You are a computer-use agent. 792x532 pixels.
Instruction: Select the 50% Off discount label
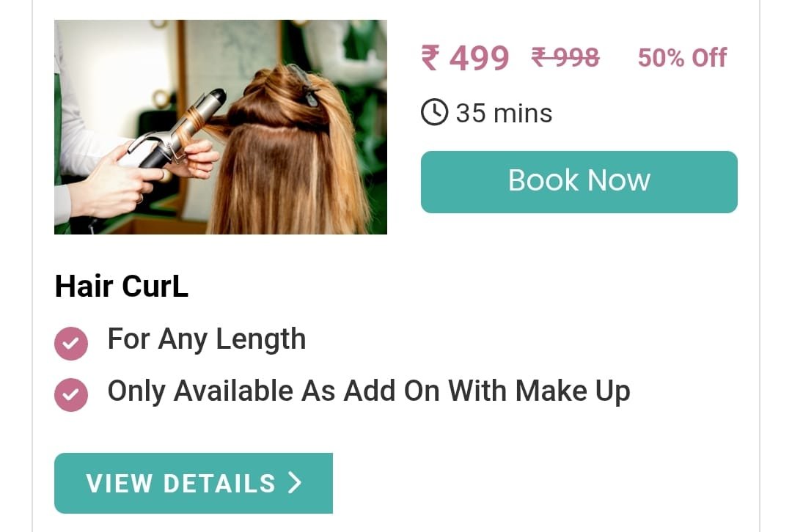[x=682, y=58]
